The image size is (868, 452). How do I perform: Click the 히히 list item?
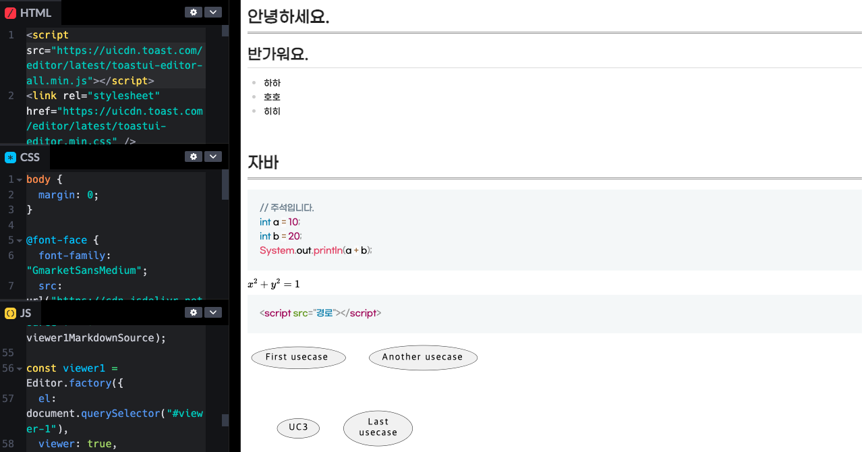click(272, 111)
